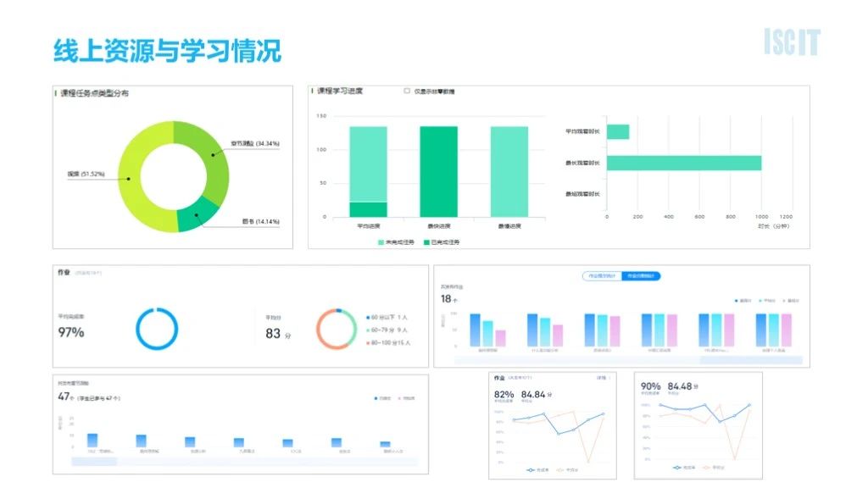Open 详情 link in the 82% homework panel
The image size is (868, 488).
click(601, 378)
